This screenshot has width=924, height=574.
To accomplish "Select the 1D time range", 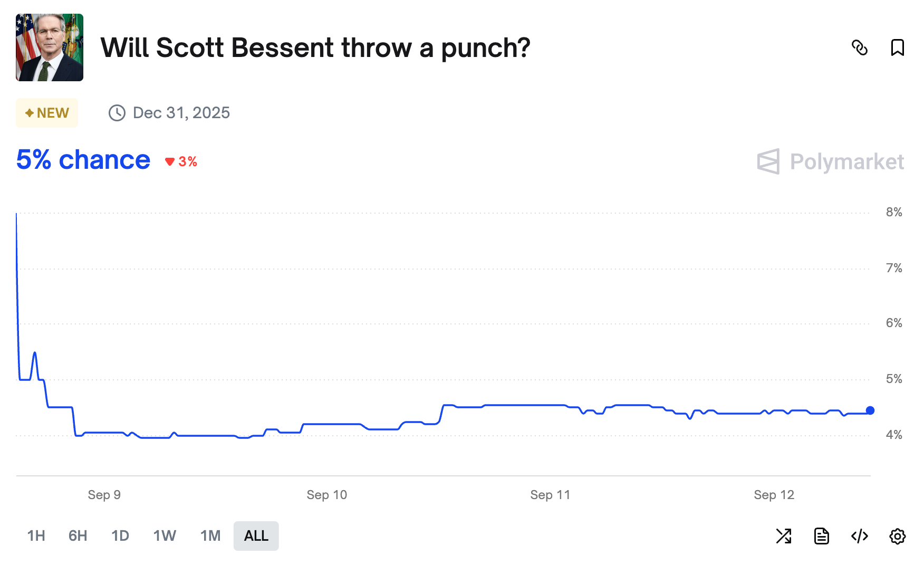I will (x=120, y=536).
